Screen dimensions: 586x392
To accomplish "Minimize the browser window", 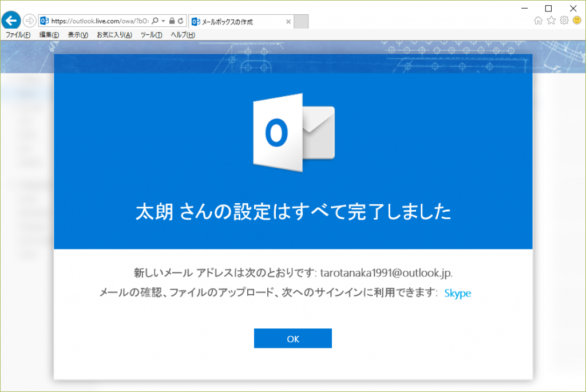I will tap(525, 8).
